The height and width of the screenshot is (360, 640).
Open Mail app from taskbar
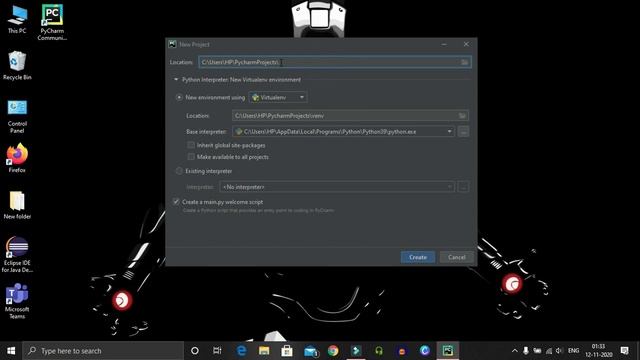point(311,351)
